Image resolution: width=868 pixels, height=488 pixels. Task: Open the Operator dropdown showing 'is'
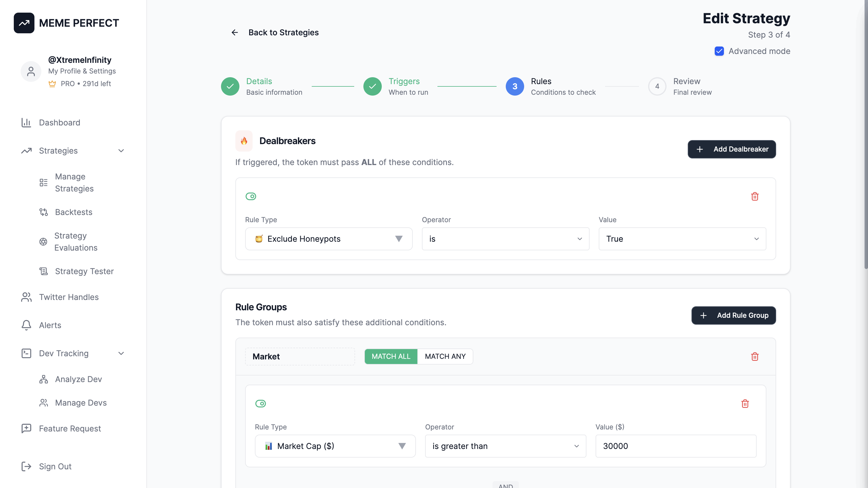click(505, 239)
